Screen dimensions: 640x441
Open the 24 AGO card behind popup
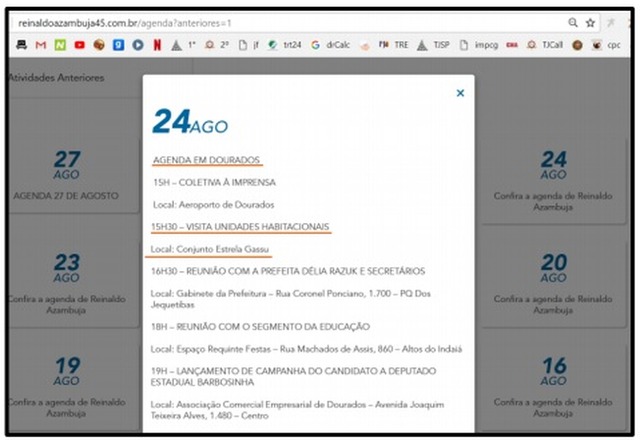[x=553, y=180]
